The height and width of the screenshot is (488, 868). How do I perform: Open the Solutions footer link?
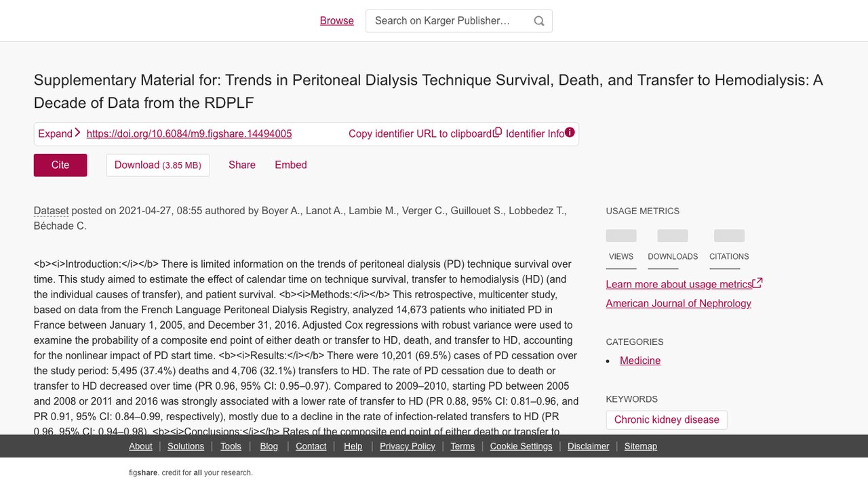[186, 446]
